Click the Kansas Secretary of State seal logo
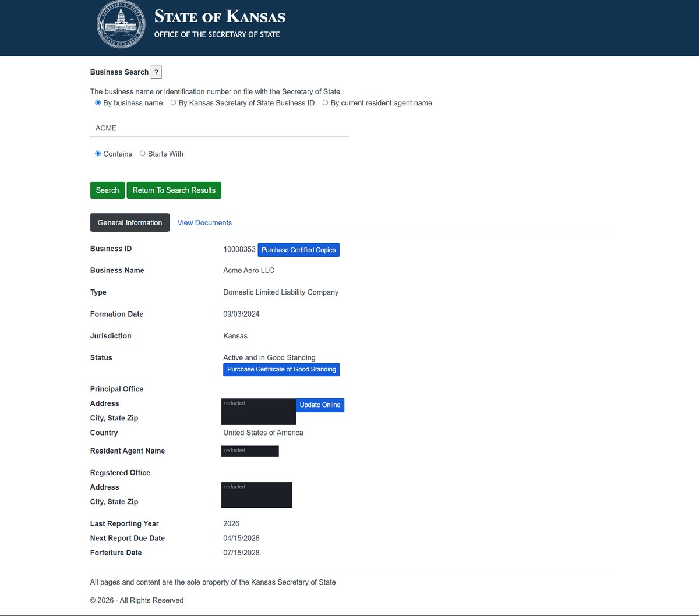 pos(121,25)
